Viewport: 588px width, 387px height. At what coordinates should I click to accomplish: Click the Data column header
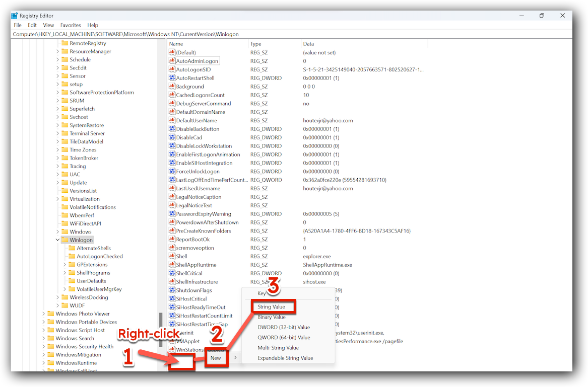pyautogui.click(x=308, y=43)
